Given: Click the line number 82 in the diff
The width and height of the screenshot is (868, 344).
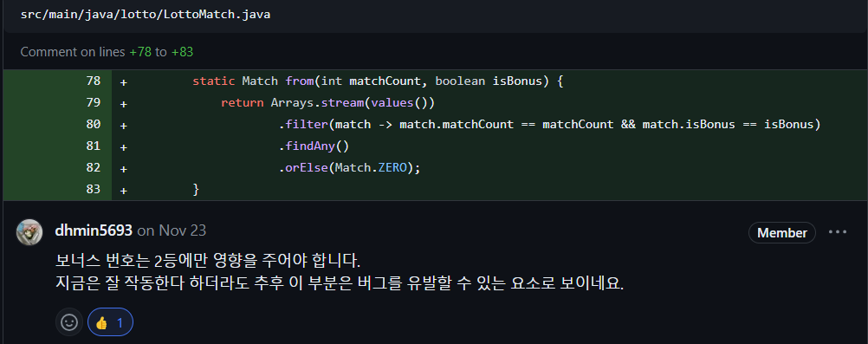Looking at the screenshot, I should [94, 167].
